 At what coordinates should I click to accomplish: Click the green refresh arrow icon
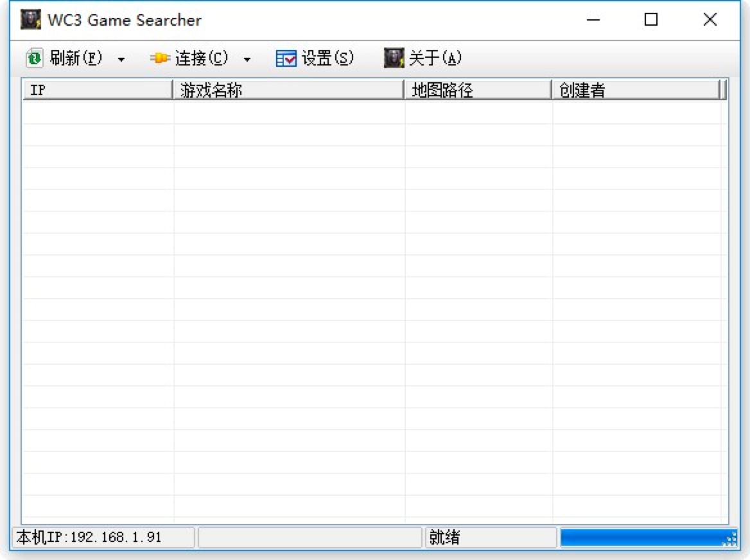[x=35, y=58]
